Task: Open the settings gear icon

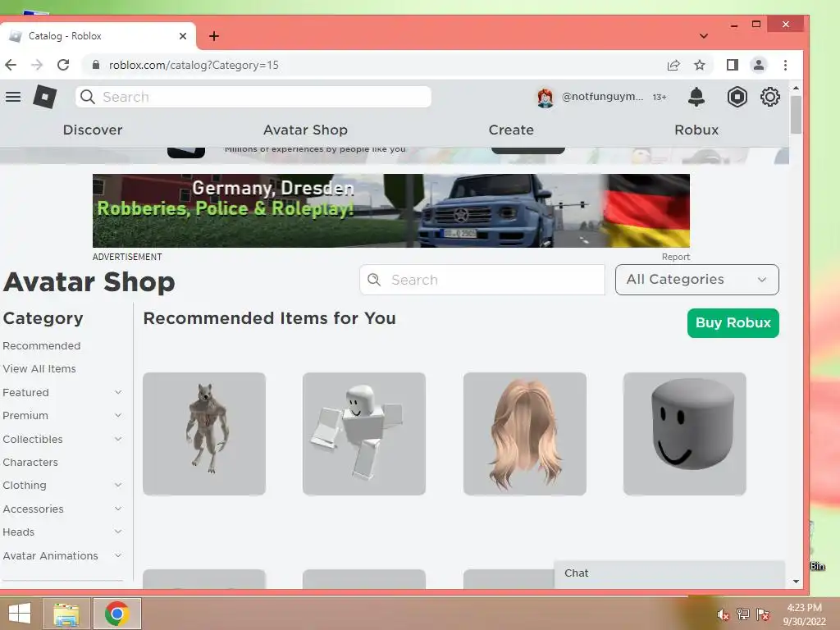Action: (x=769, y=97)
